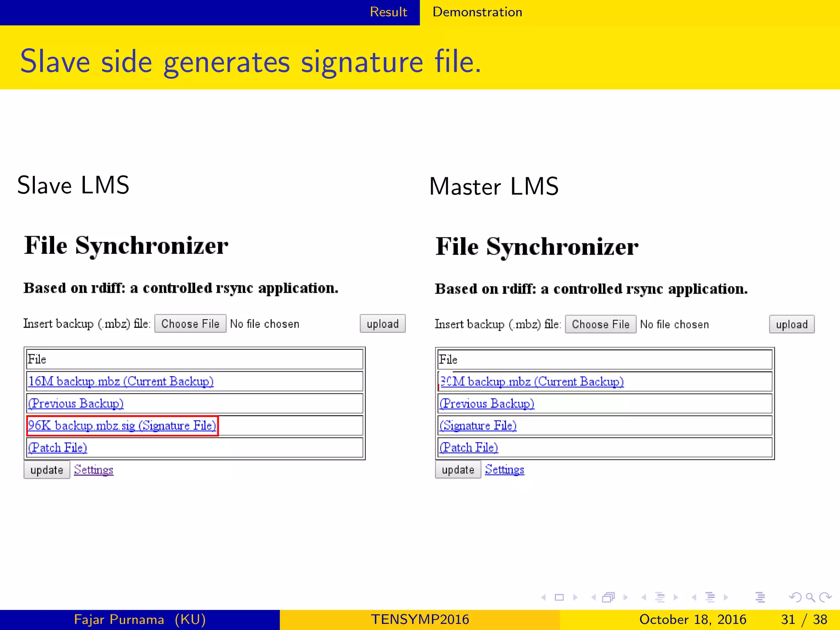This screenshot has height=630, width=840.
Task: Click the go back curved arrow icon
Action: (795, 597)
